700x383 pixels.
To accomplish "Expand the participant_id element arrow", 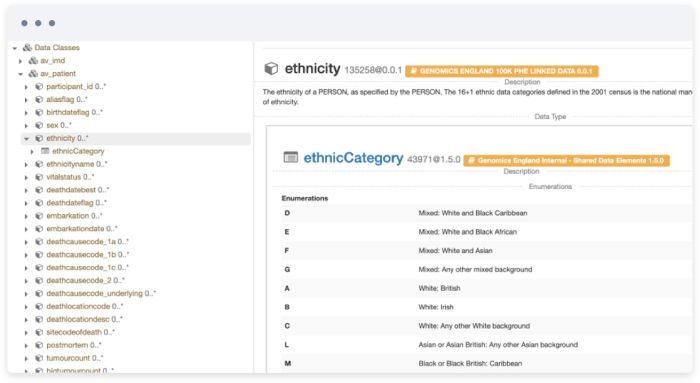I will coord(26,87).
